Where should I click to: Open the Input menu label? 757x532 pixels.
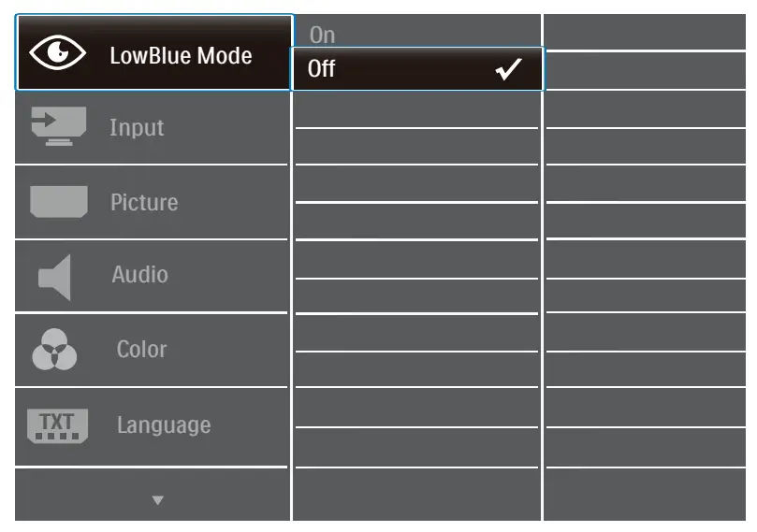tap(137, 127)
